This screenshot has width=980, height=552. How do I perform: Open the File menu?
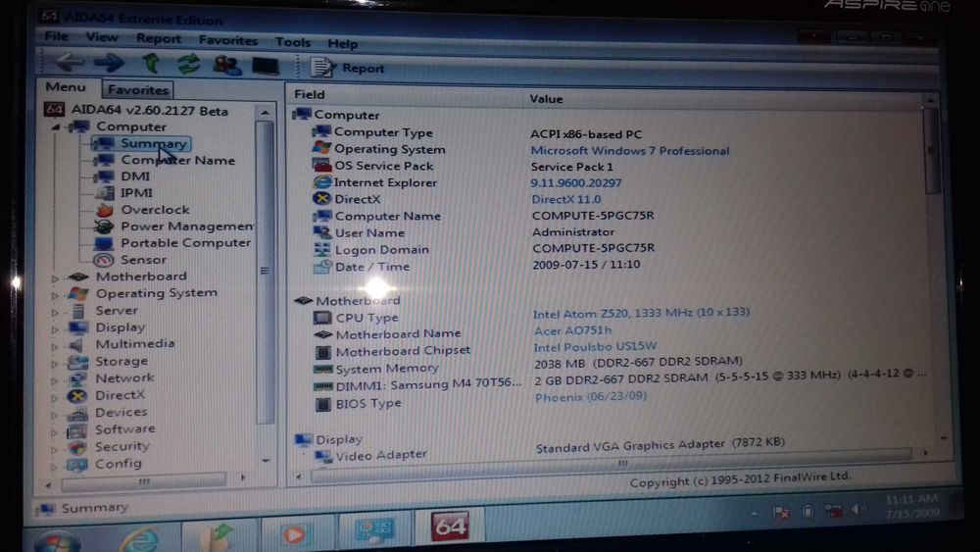pyautogui.click(x=56, y=36)
